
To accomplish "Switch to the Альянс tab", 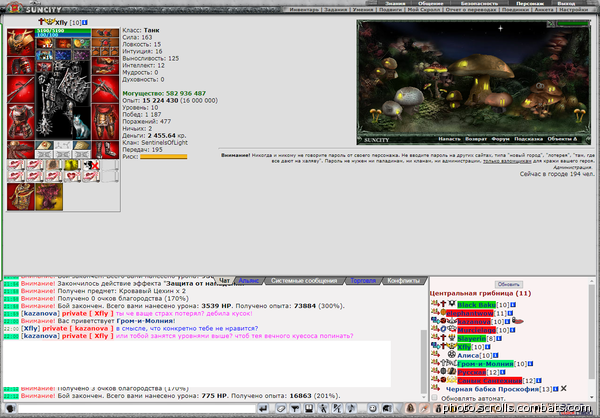I will [249, 281].
